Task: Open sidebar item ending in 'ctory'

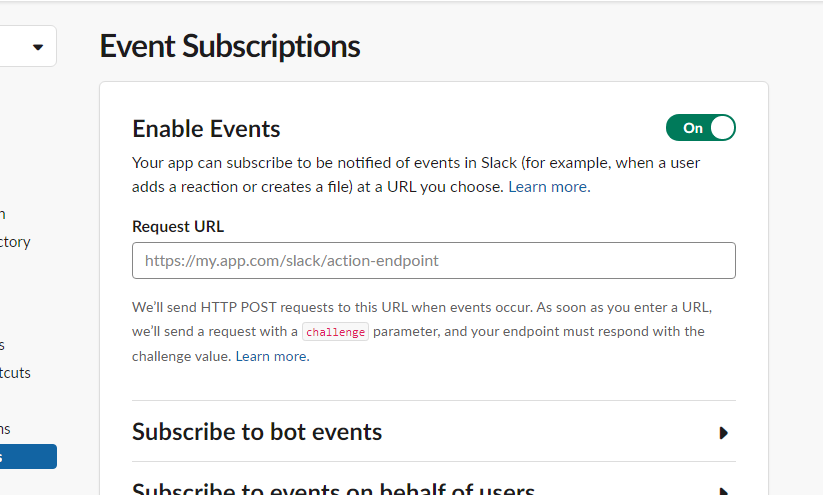Action: (x=15, y=242)
